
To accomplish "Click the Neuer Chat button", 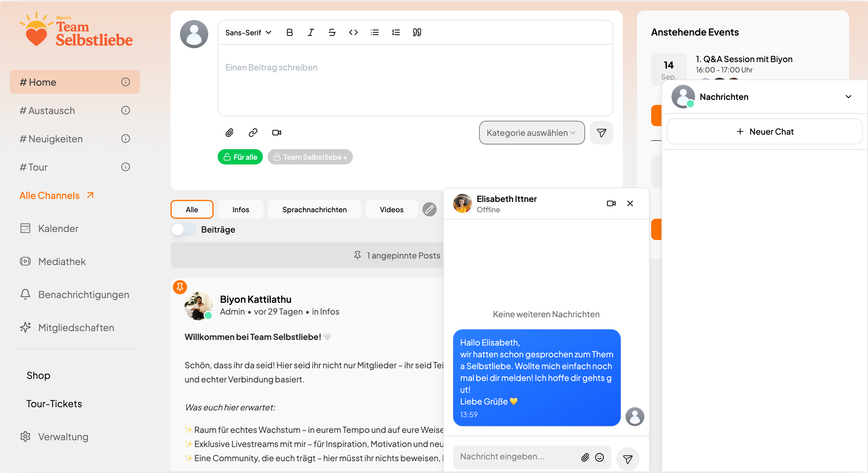I will (764, 132).
